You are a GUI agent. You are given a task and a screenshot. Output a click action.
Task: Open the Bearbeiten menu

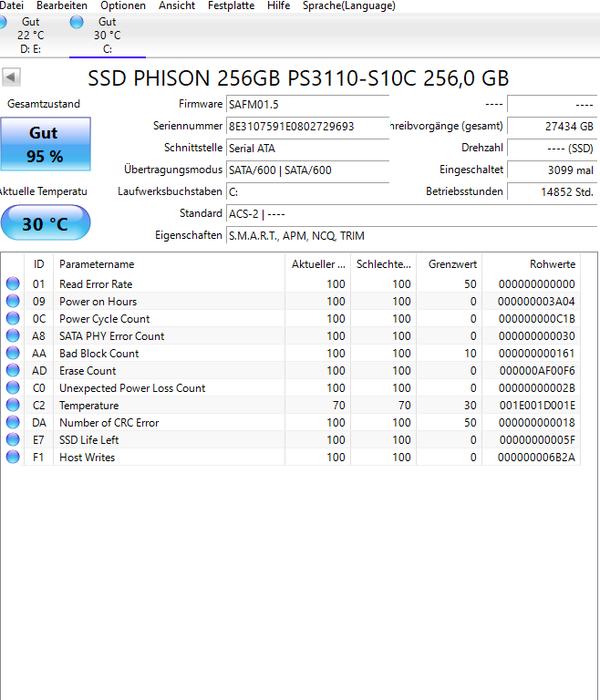click(62, 5)
